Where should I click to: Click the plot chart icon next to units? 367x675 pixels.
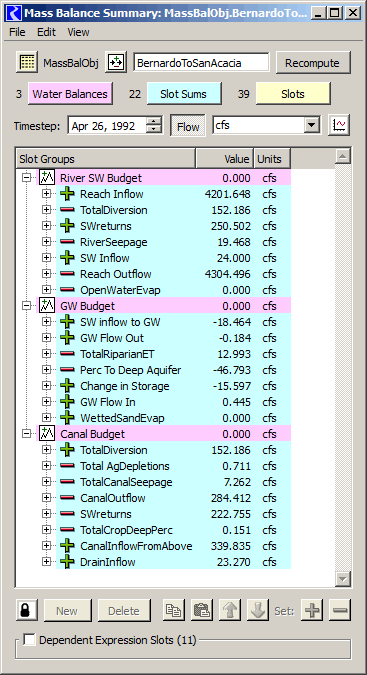pos(340,126)
